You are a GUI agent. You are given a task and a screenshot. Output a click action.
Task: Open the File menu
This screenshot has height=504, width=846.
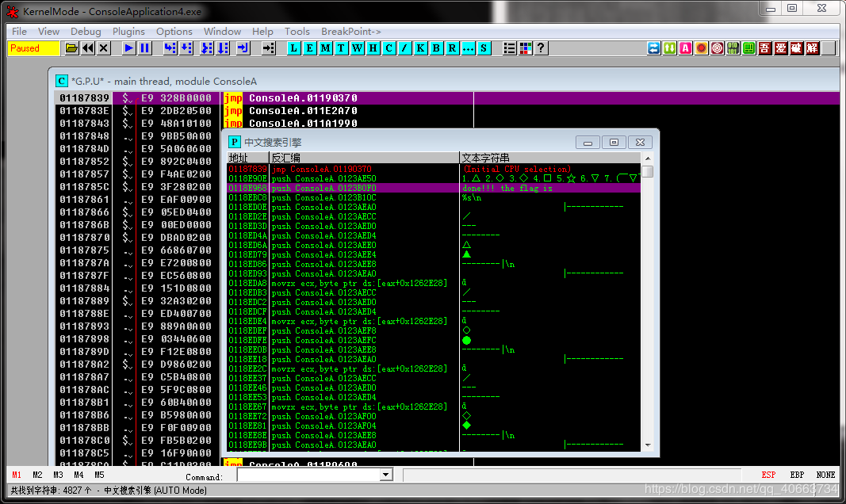[19, 32]
